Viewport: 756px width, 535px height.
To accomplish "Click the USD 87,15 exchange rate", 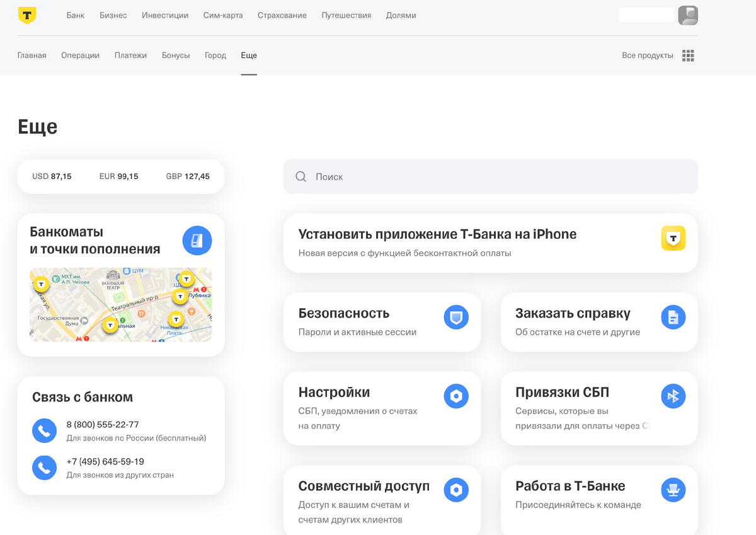I will tap(52, 176).
